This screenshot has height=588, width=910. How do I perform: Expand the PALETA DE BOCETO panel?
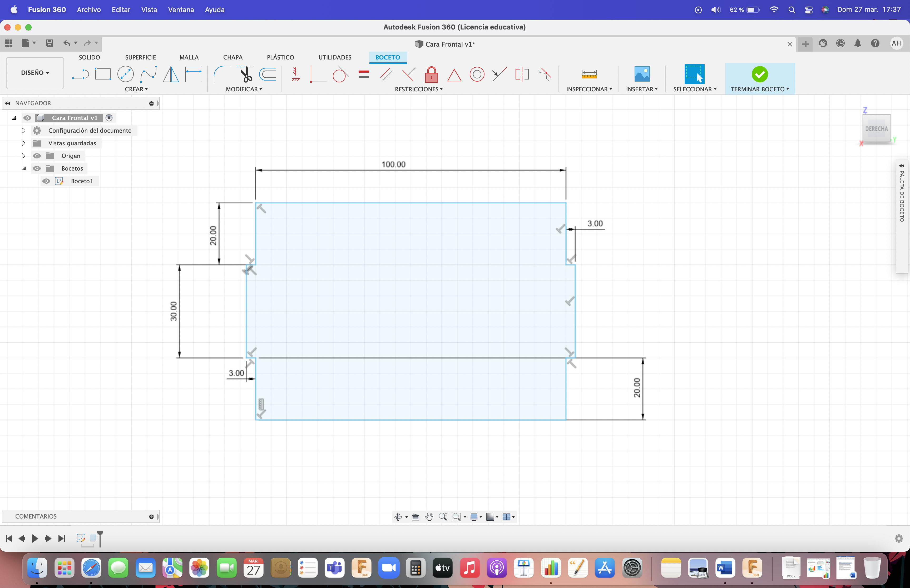pyautogui.click(x=902, y=166)
